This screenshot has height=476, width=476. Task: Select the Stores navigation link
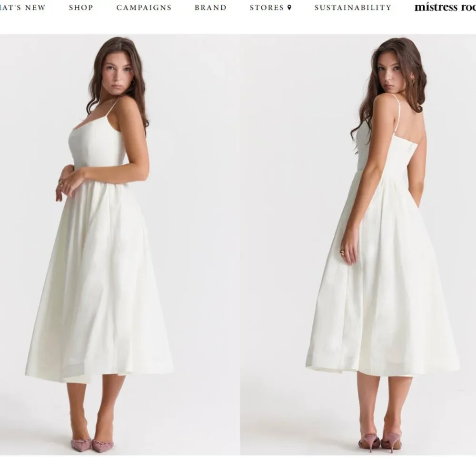(267, 8)
